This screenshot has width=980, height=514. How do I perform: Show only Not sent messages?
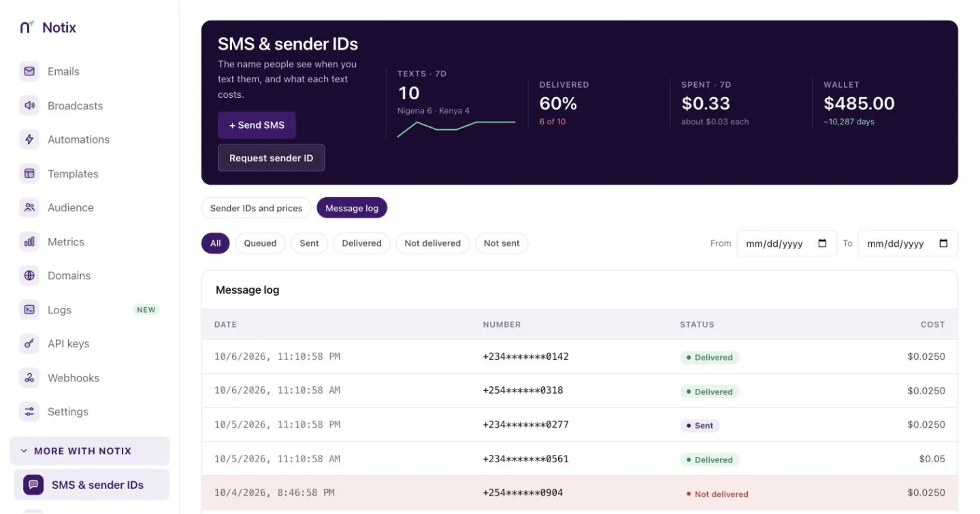(x=502, y=243)
